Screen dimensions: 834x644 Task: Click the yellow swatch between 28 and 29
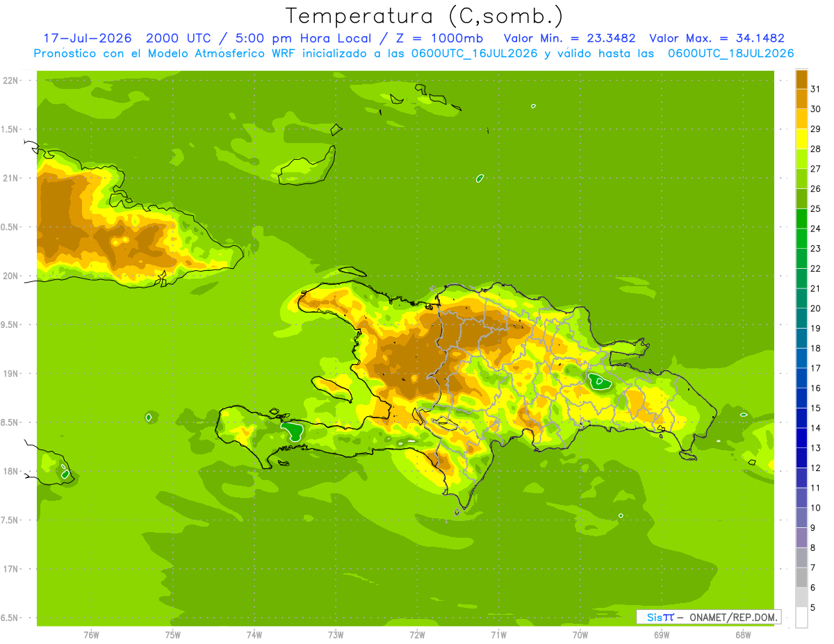click(x=801, y=139)
